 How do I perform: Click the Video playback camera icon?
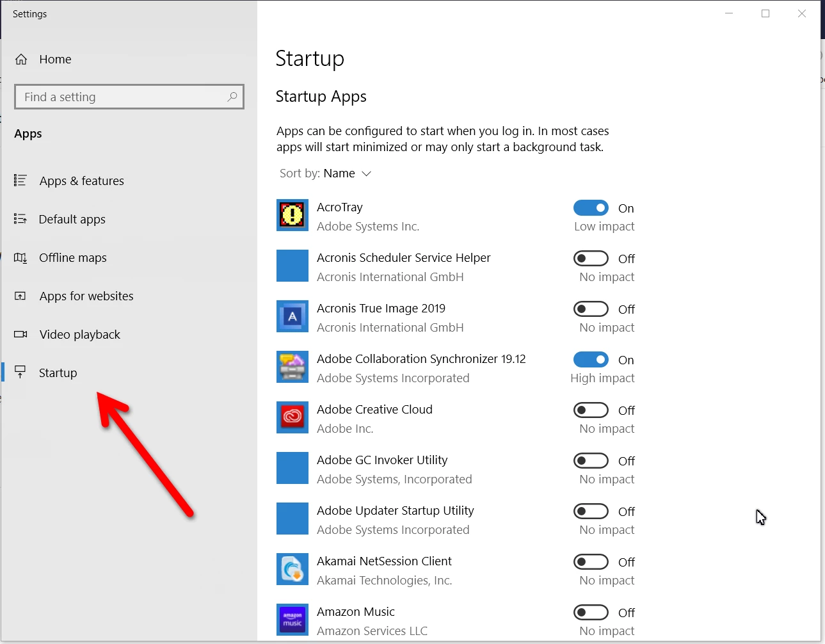click(20, 334)
